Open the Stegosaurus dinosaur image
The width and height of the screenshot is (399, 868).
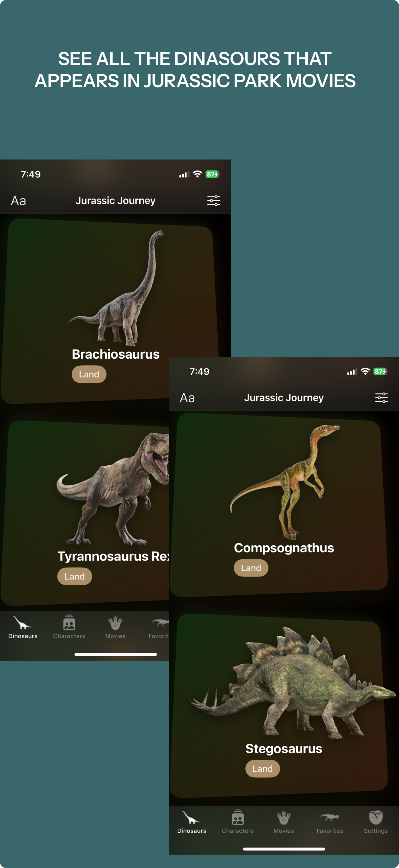291,682
